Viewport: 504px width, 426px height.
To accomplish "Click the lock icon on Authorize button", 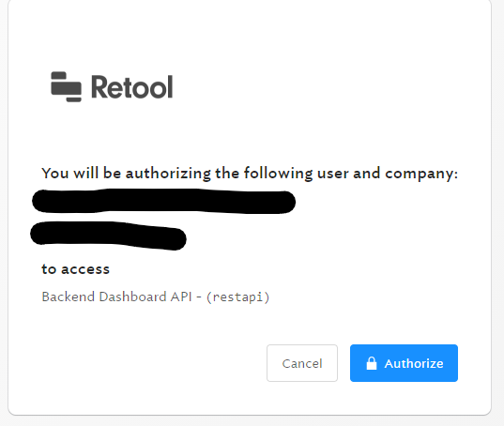I will click(x=372, y=363).
